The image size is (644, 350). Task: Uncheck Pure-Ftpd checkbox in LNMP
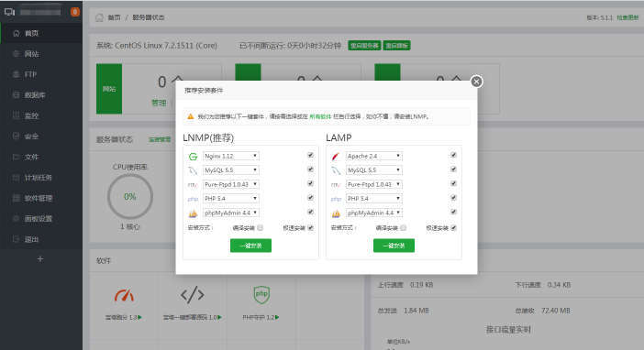click(310, 183)
